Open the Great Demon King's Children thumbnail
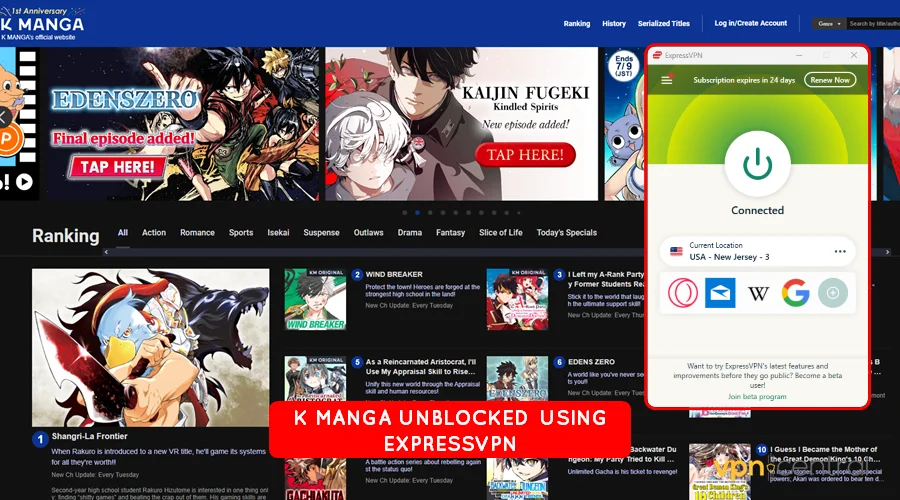The height and width of the screenshot is (500, 900). pyautogui.click(x=720, y=471)
